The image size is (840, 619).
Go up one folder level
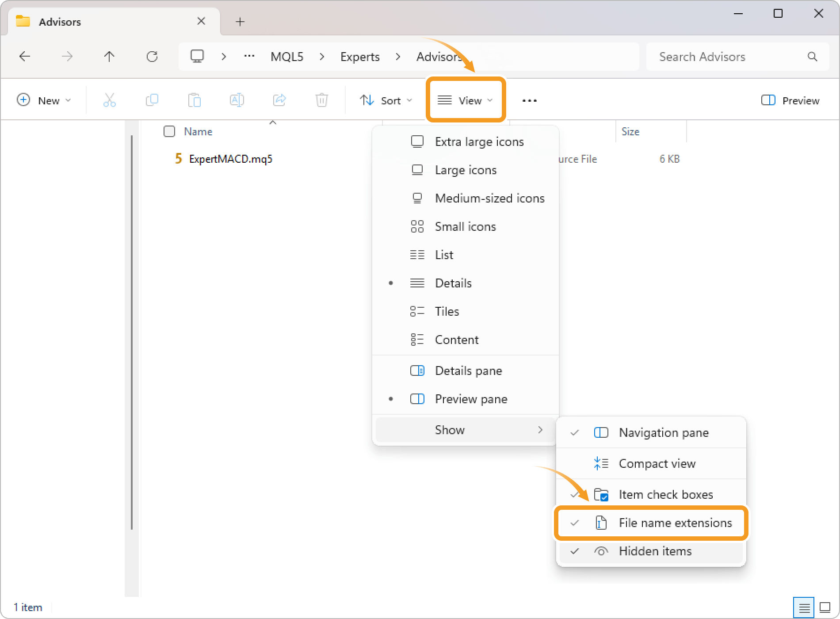[109, 57]
